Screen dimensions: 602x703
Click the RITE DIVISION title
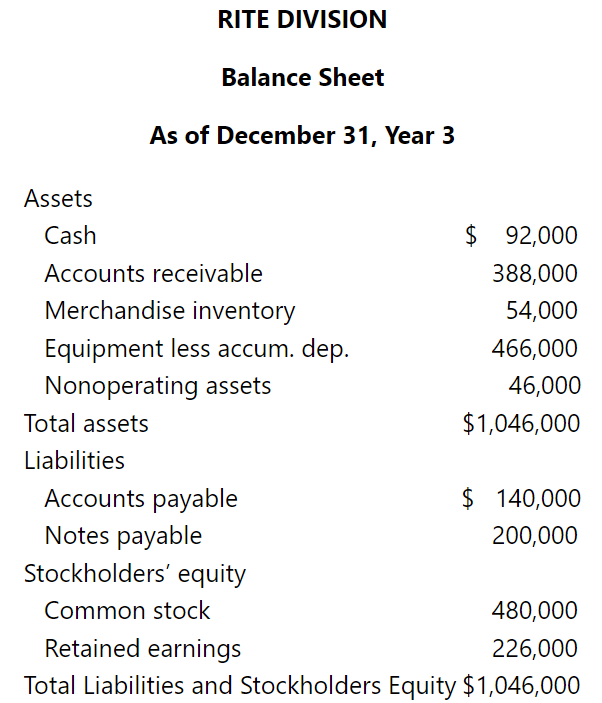pyautogui.click(x=302, y=19)
